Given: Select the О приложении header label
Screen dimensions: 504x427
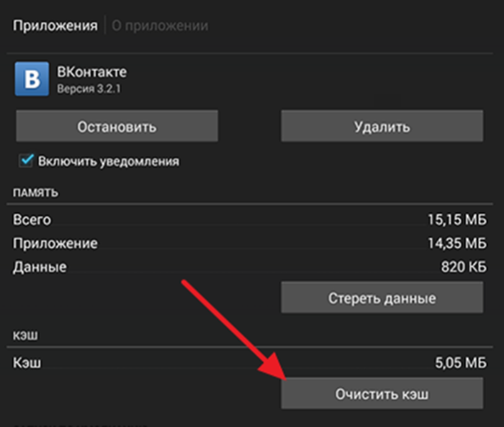Looking at the screenshot, I should pos(160,26).
